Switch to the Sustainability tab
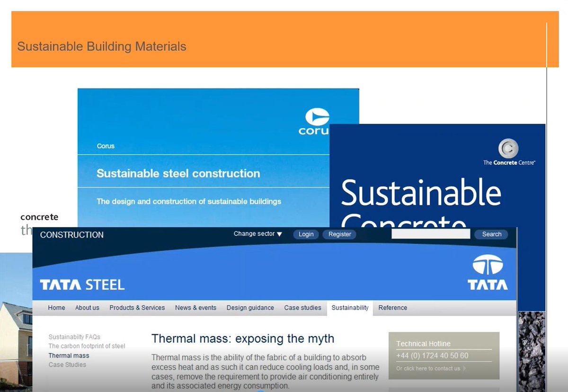Screen dimensions: 568x392 click(350, 308)
